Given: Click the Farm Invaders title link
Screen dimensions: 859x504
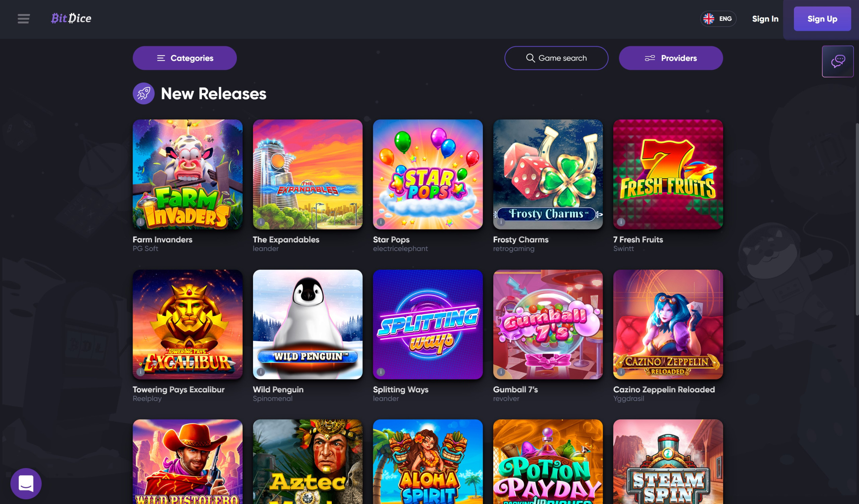Looking at the screenshot, I should coord(163,240).
